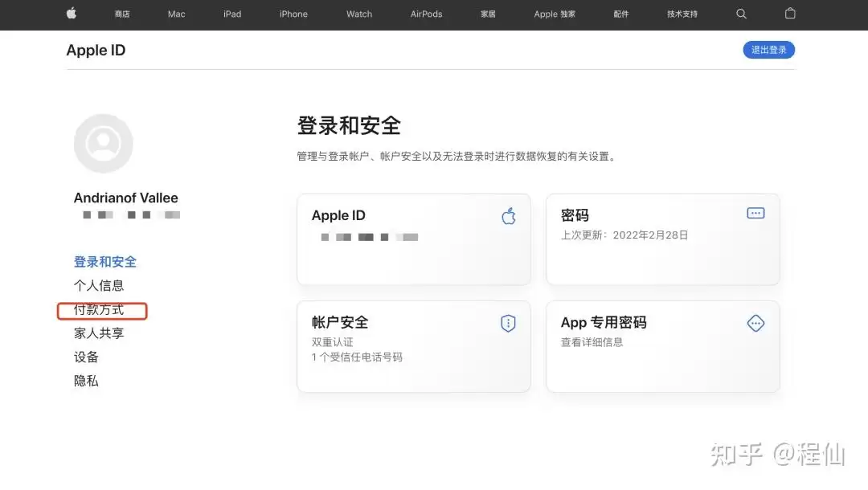Click the profile avatar picture
Screen dimensions: 868x490
pos(103,142)
